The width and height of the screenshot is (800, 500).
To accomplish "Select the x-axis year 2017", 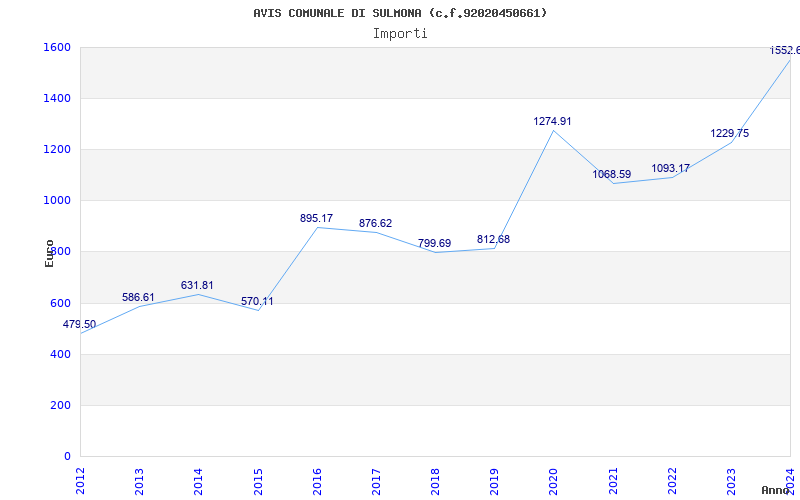I will coord(377,481).
